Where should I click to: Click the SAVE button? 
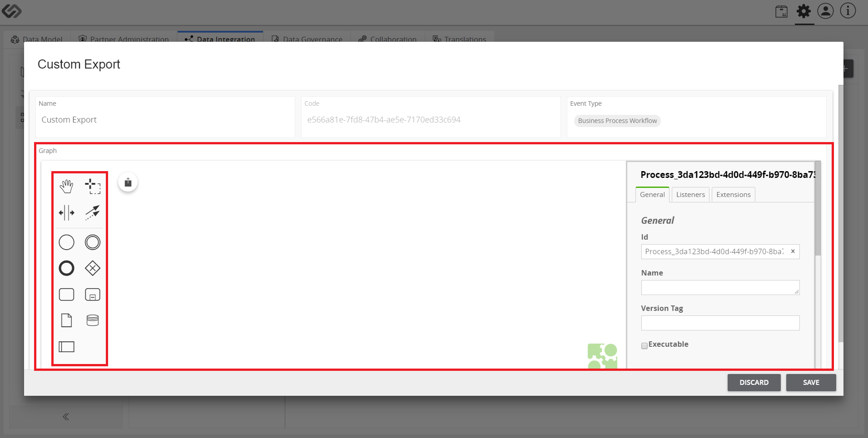811,383
